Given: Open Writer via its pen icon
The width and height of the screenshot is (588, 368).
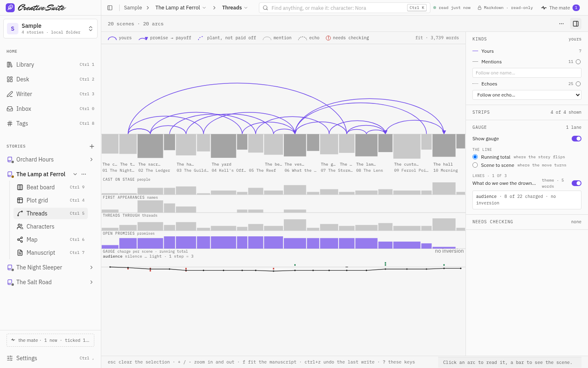Looking at the screenshot, I should (10, 94).
